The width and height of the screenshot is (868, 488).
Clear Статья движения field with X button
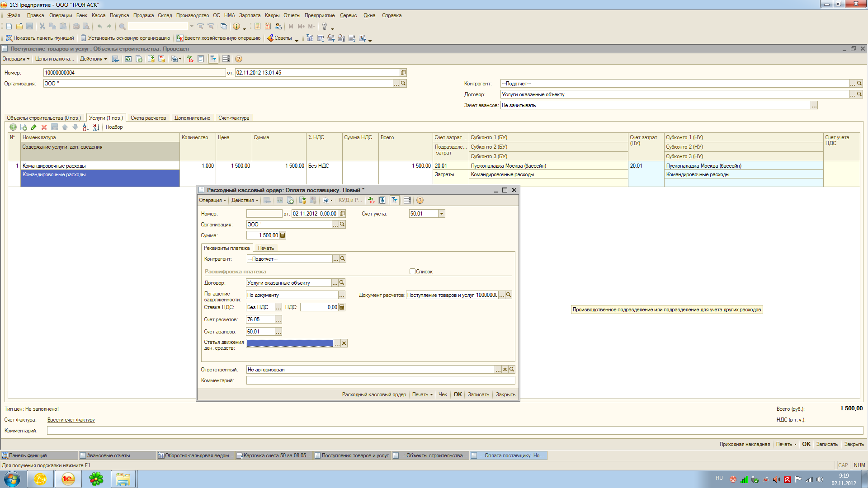pyautogui.click(x=344, y=343)
